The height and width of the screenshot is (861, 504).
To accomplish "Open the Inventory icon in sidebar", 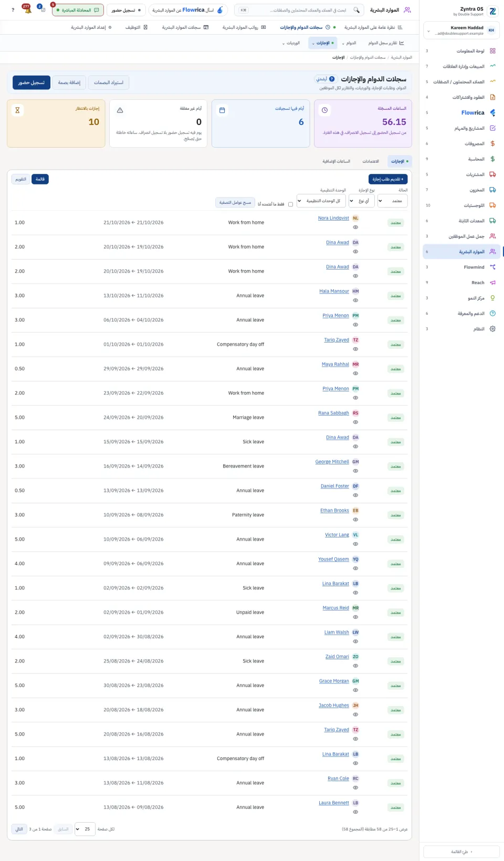I will pyautogui.click(x=492, y=190).
